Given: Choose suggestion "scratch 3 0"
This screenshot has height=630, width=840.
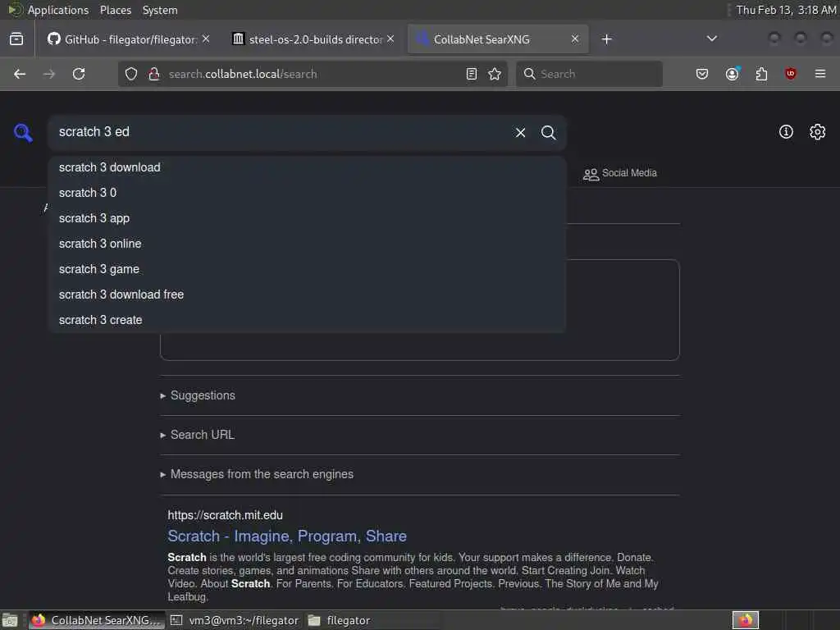Looking at the screenshot, I should click(x=307, y=193).
